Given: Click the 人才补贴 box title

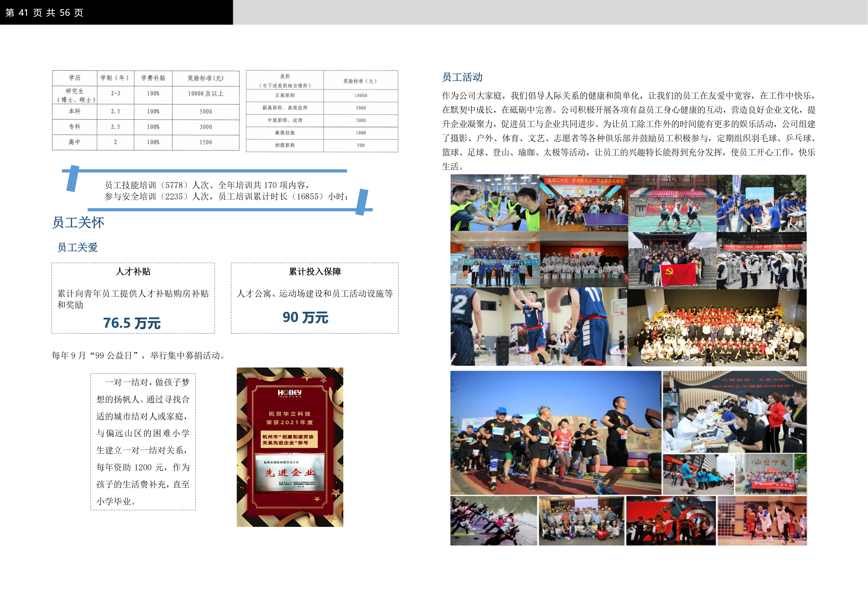Looking at the screenshot, I should point(133,271).
